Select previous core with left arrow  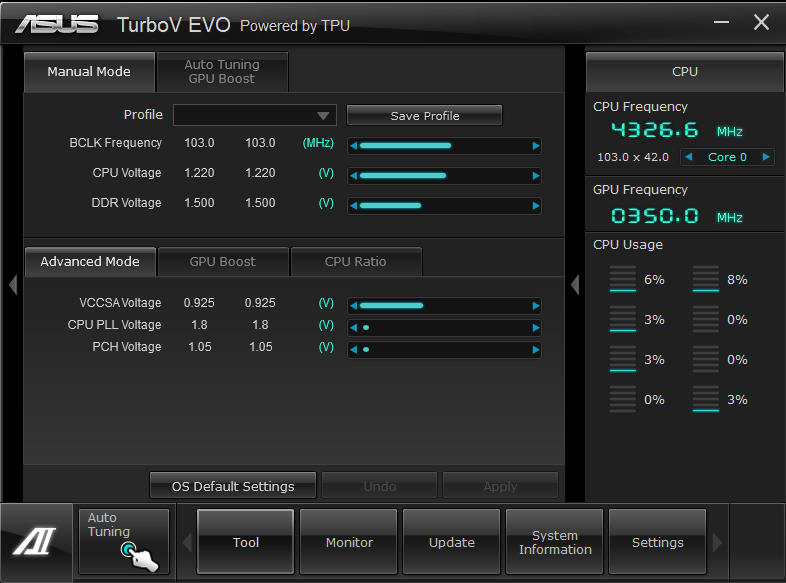pos(689,157)
